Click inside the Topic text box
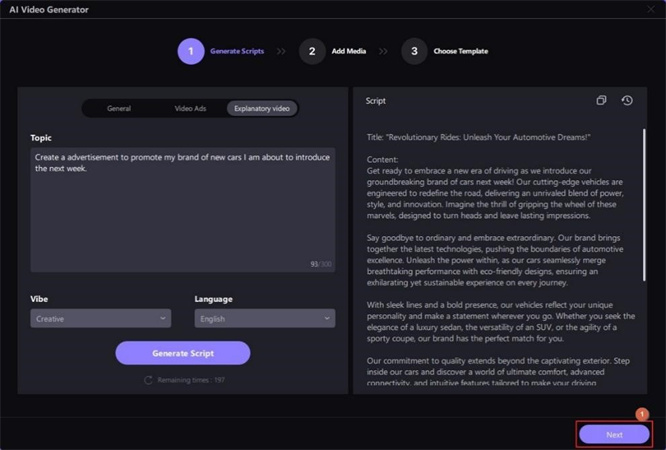Viewport: 666px width, 450px height. pos(182,210)
